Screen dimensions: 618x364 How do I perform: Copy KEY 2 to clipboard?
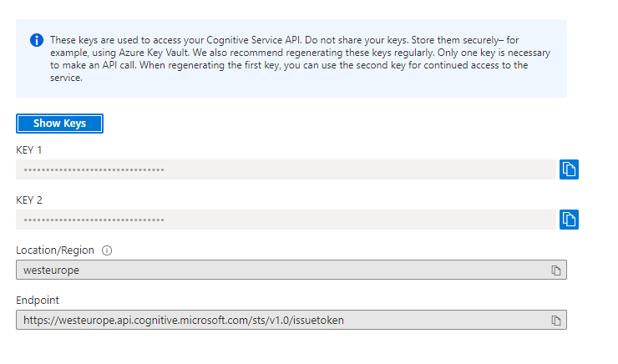(569, 220)
